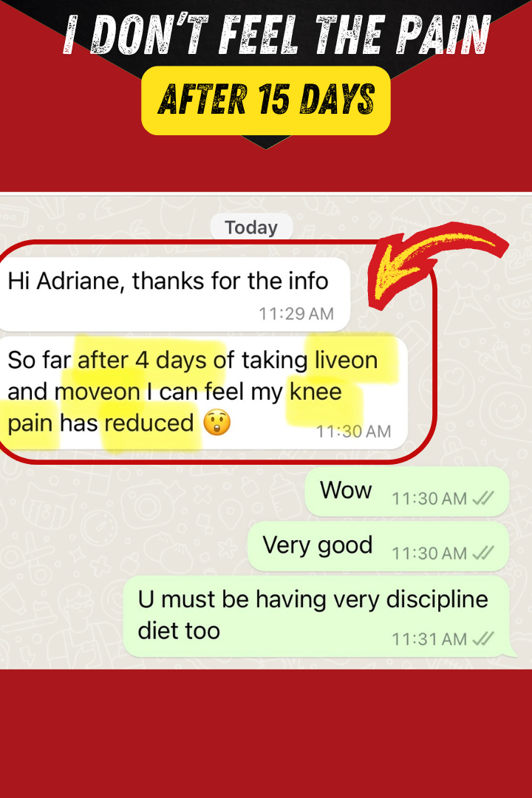The width and height of the screenshot is (532, 798).
Task: Select the Today date chip
Action: pyautogui.click(x=251, y=228)
